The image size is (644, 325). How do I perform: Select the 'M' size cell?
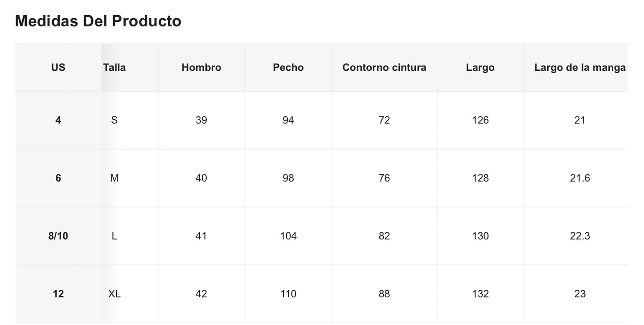pyautogui.click(x=114, y=178)
